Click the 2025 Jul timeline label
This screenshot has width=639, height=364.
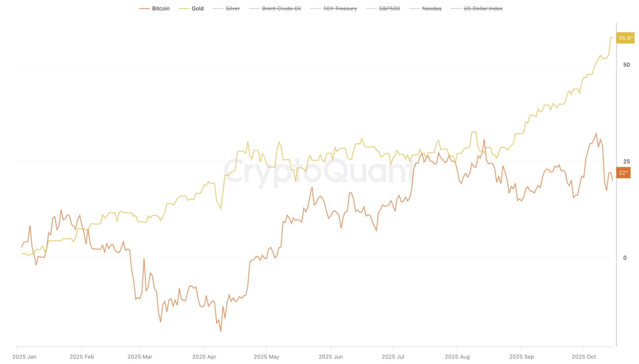(393, 357)
